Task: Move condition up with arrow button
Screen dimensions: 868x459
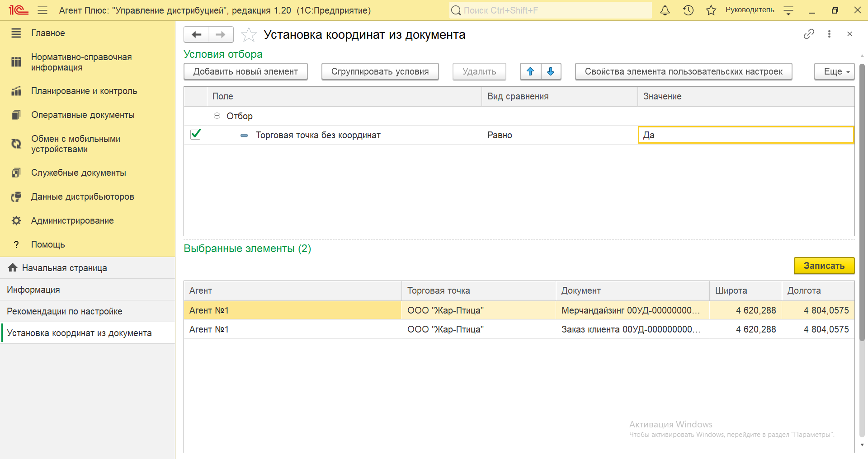Action: click(x=530, y=71)
